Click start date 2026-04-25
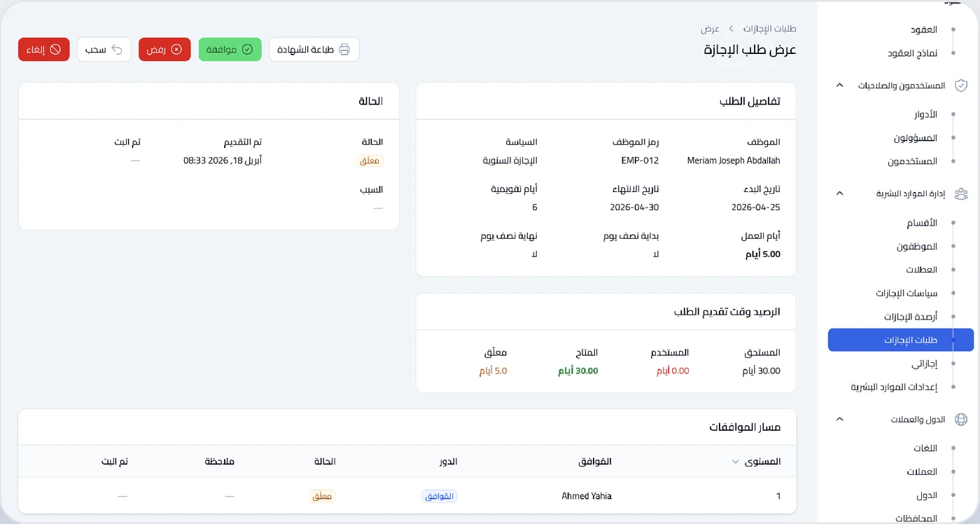The height and width of the screenshot is (524, 980). pos(756,207)
